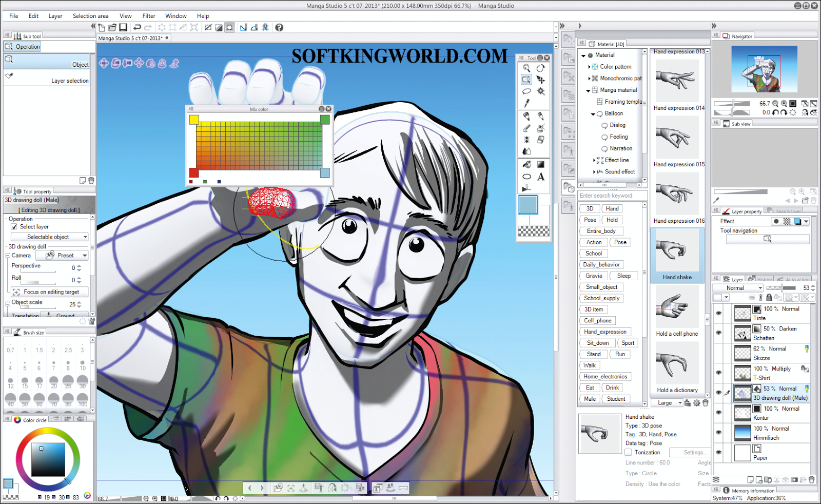
Task: Click the Open file folder icon
Action: coord(112,27)
